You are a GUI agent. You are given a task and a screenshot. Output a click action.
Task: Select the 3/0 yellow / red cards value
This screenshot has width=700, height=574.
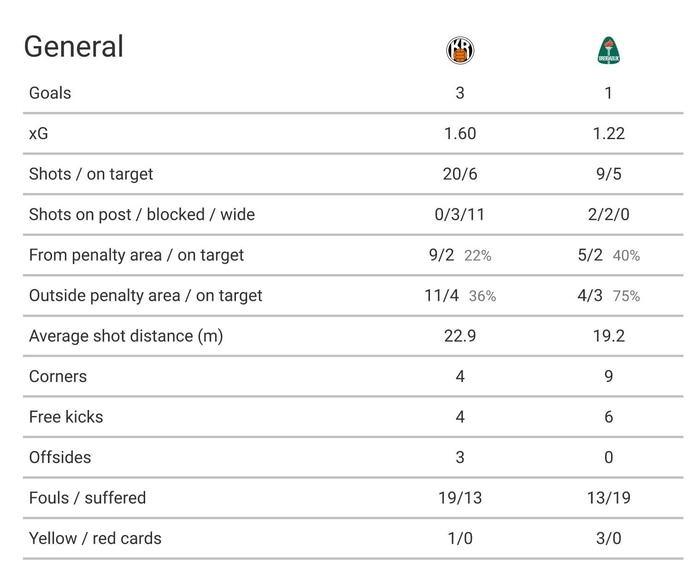click(x=608, y=538)
